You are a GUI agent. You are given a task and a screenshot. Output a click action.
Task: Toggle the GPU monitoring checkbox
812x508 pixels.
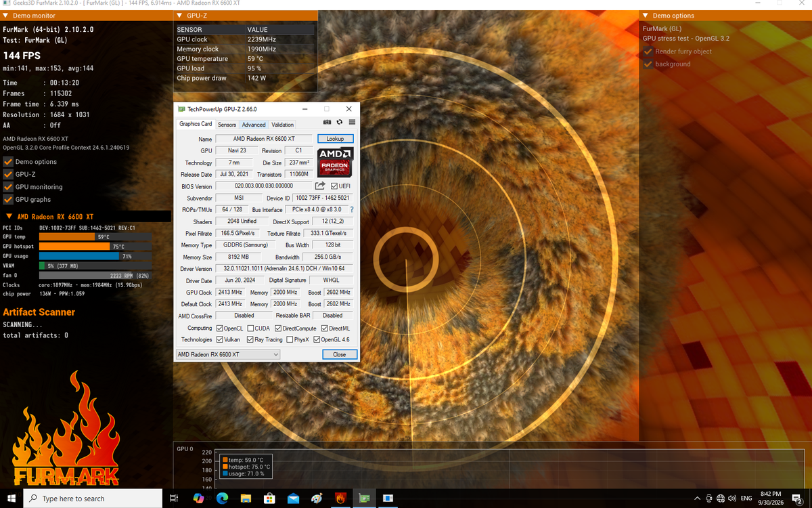(x=8, y=187)
